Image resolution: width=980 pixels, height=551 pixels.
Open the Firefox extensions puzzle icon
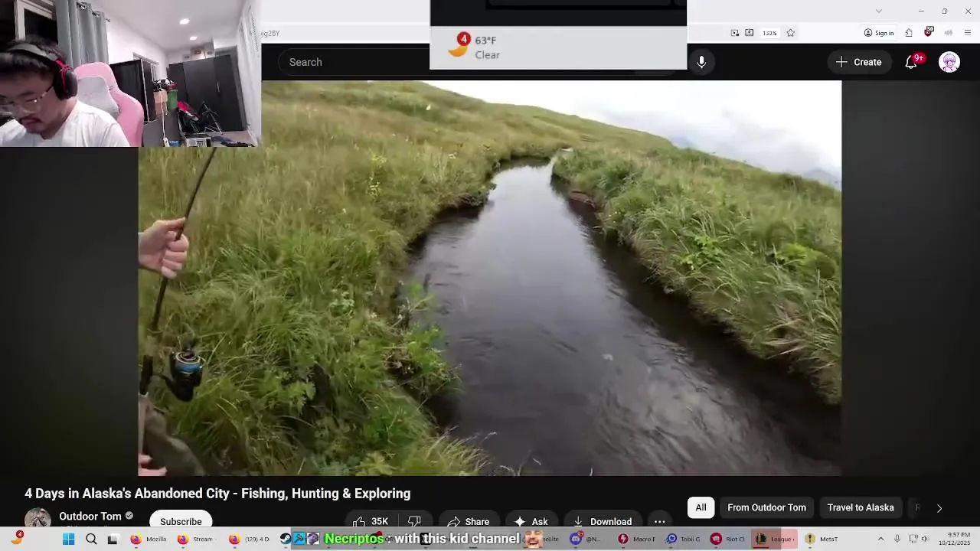[909, 33]
